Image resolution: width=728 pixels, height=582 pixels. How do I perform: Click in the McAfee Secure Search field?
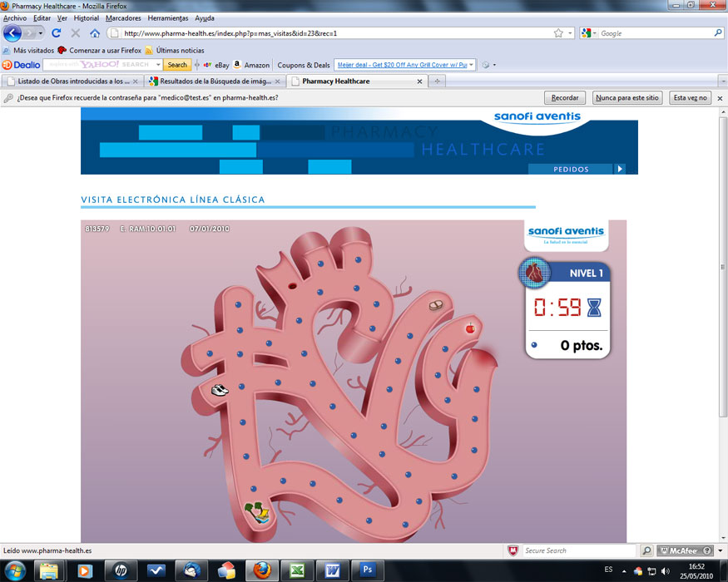click(578, 551)
